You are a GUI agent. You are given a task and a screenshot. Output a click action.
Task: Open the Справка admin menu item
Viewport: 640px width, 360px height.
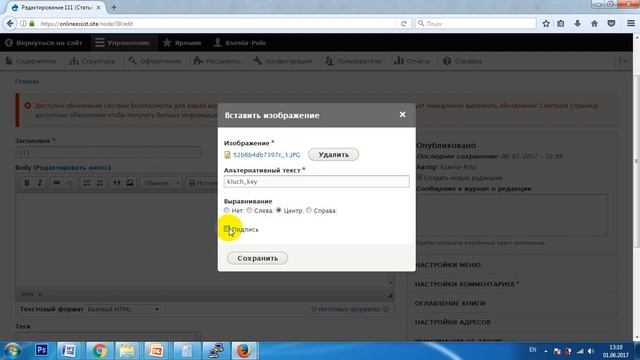[x=462, y=61]
